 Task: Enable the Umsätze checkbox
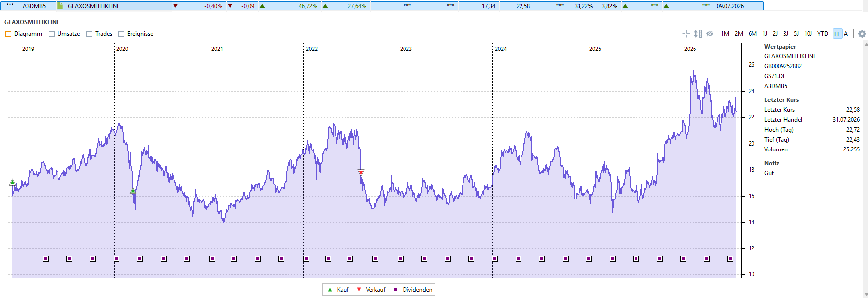(x=52, y=34)
